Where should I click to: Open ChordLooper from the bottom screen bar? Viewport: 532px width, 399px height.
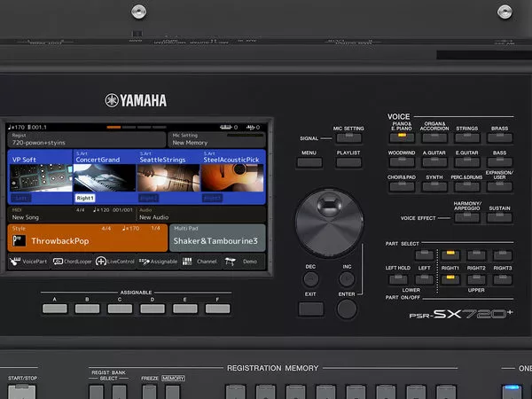click(x=71, y=262)
